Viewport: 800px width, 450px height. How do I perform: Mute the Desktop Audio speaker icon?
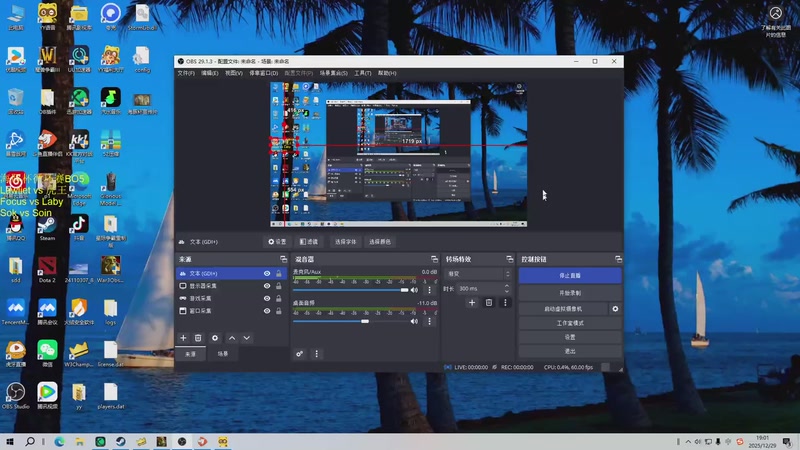tap(414, 321)
